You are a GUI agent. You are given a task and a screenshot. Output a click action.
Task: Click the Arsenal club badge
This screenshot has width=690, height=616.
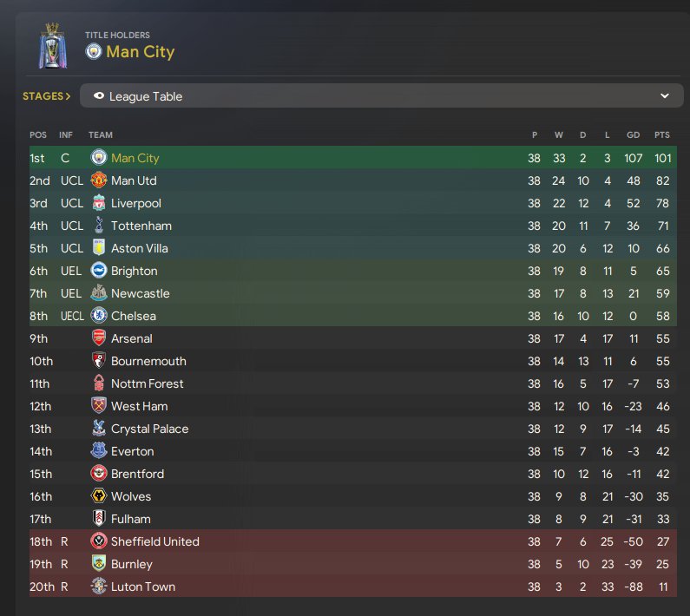(99, 337)
